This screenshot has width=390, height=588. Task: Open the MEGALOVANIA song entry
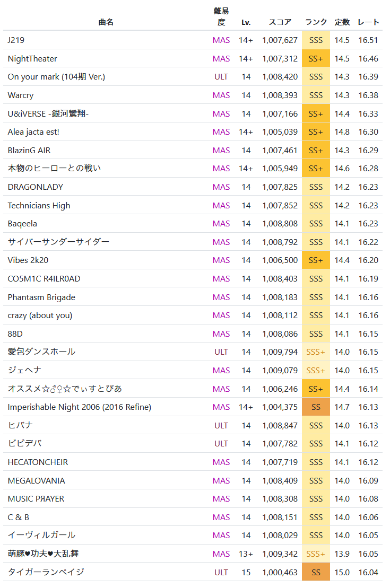[x=36, y=480]
